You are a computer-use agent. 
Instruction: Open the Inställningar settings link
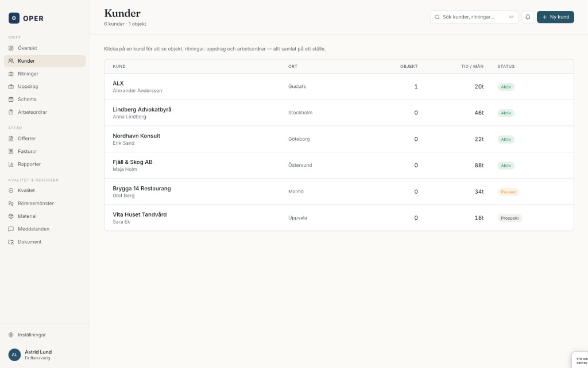(x=45, y=335)
